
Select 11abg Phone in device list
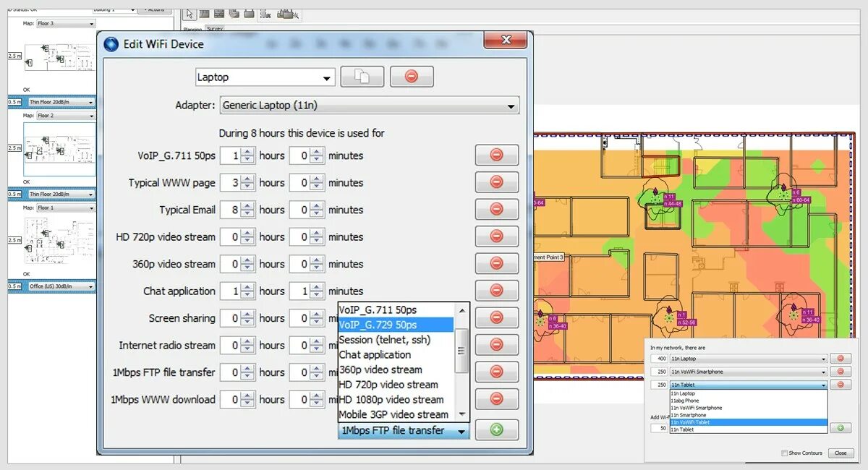748,400
